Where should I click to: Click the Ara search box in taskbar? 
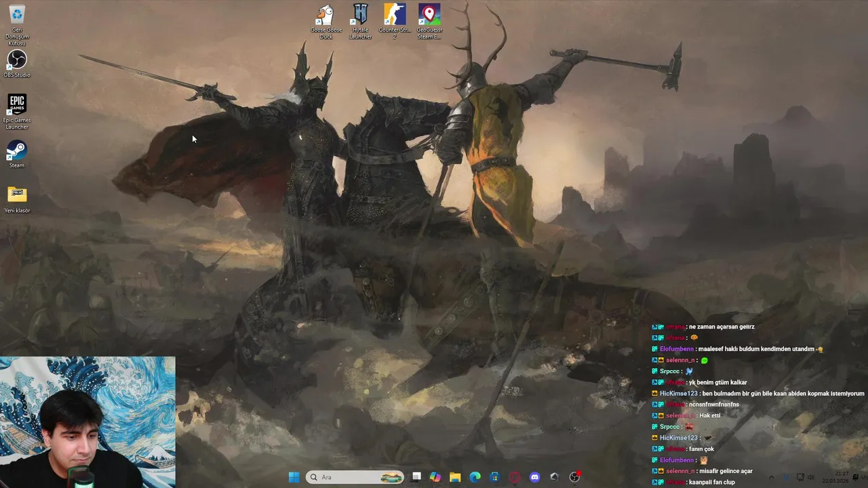[355, 477]
